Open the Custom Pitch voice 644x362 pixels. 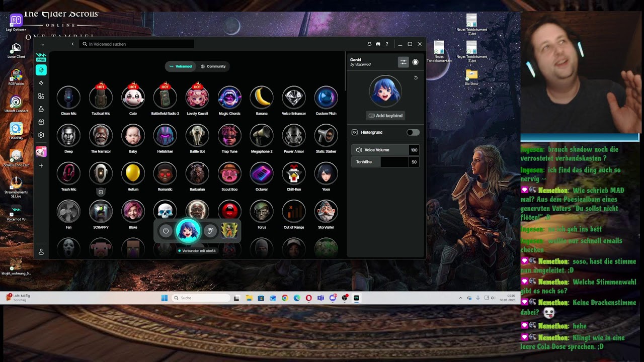coord(326,98)
